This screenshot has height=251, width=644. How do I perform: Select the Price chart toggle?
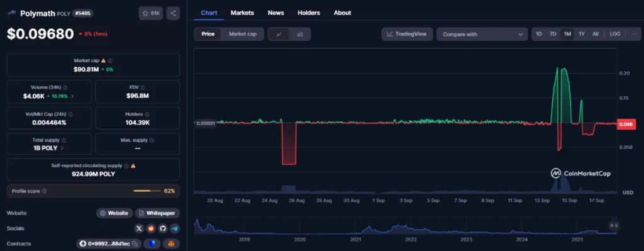pyautogui.click(x=208, y=34)
